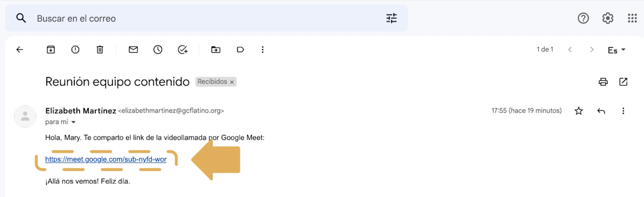The width and height of the screenshot is (644, 197).
Task: Reply to Elizabeth Martínez
Action: click(602, 111)
